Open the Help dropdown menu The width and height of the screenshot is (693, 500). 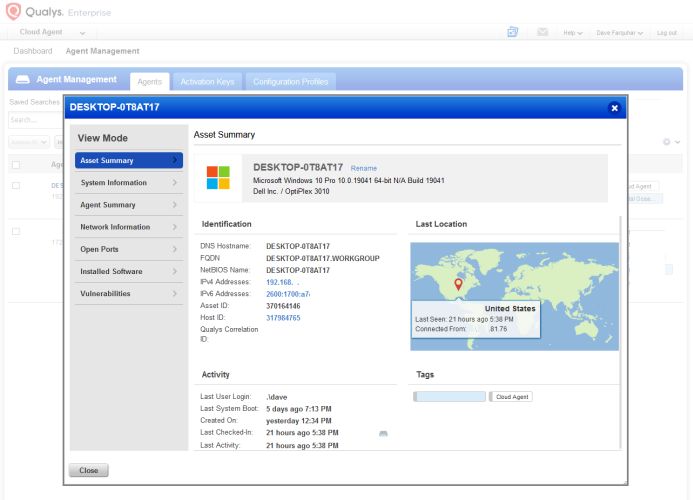pyautogui.click(x=573, y=33)
